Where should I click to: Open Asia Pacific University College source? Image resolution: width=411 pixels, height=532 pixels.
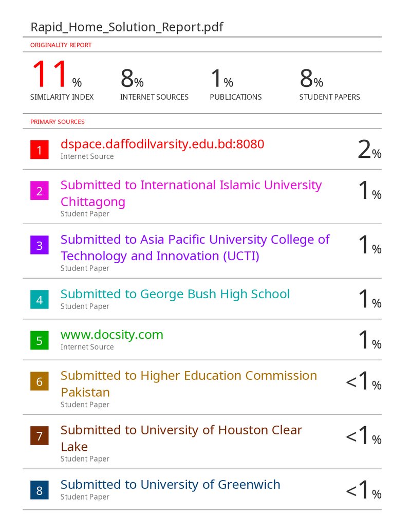[x=195, y=248]
